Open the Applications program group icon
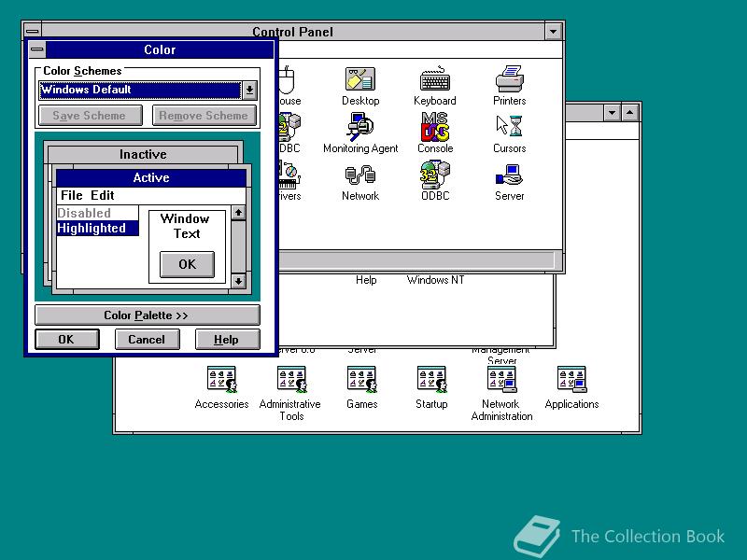 [x=571, y=387]
